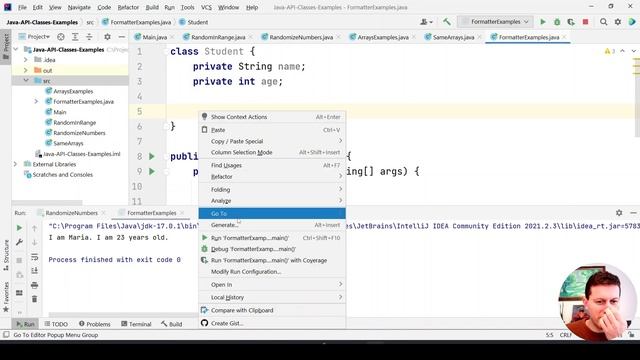Viewport: 640px width, 360px height.
Task: Stop the running process with the red square
Action: (x=585, y=22)
